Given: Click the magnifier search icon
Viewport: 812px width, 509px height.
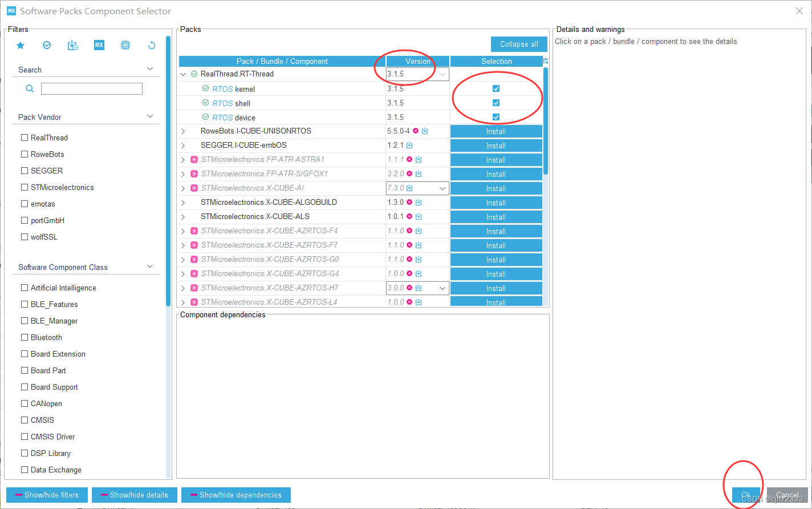Looking at the screenshot, I should [x=30, y=88].
